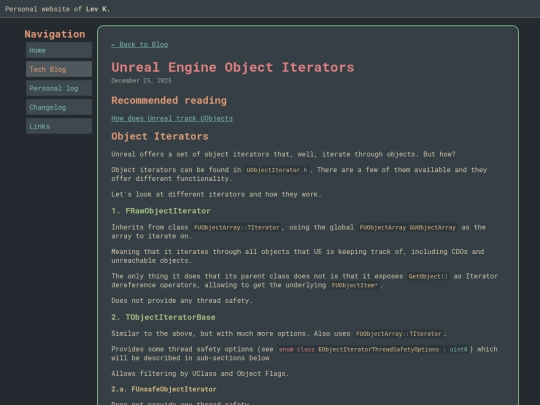Click the 'Object Iterators' section heading
Viewport: 540px width, 405px height.
pyautogui.click(x=160, y=136)
